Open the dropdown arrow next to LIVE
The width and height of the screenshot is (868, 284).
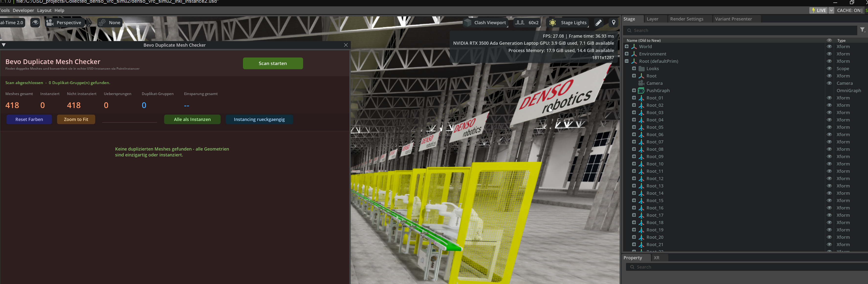(x=831, y=11)
